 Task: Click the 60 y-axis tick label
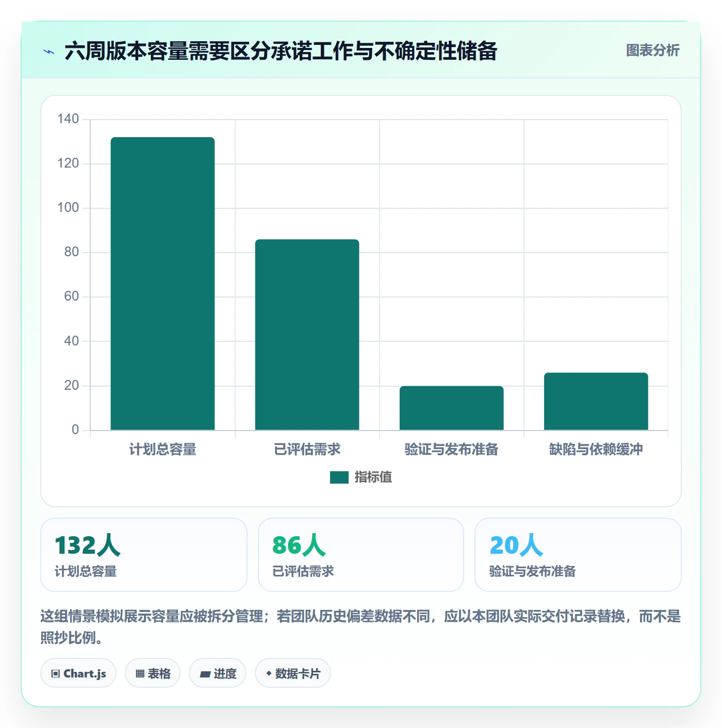pos(72,296)
